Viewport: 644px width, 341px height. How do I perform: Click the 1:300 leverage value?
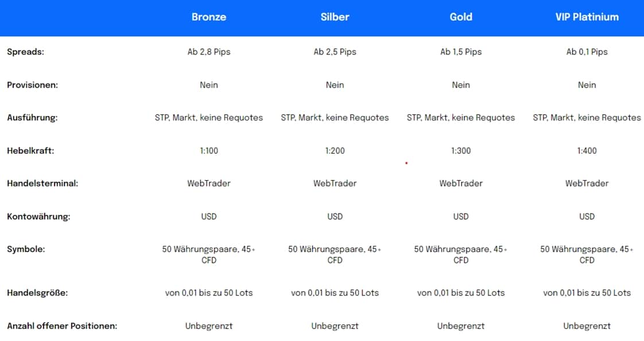point(461,151)
